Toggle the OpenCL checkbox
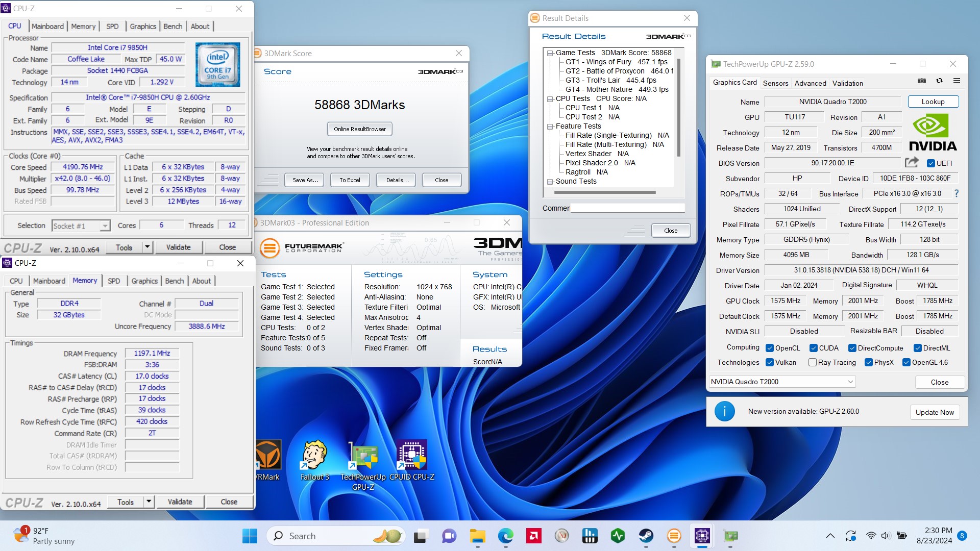This screenshot has height=551, width=980. click(770, 348)
